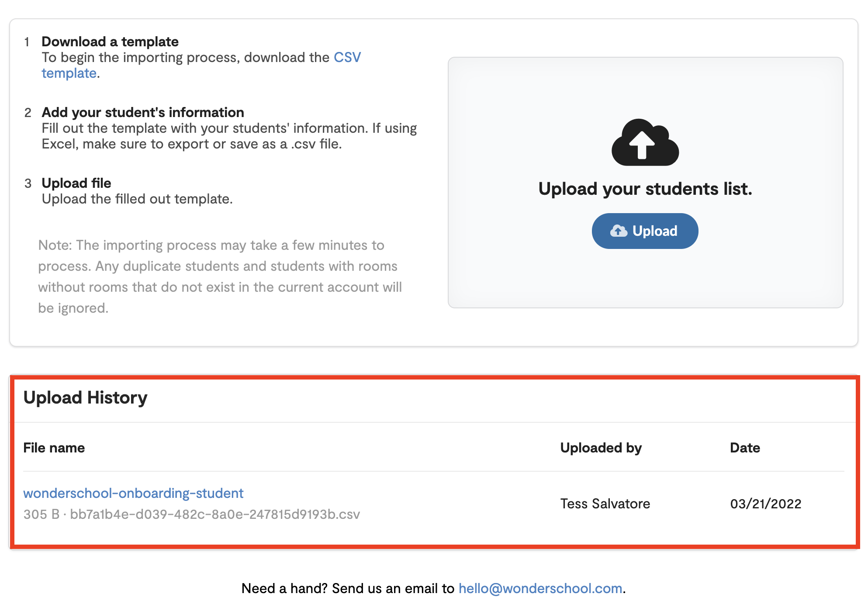Click the uploader name Tess Salvatore
The width and height of the screenshot is (868, 604).
click(x=605, y=504)
